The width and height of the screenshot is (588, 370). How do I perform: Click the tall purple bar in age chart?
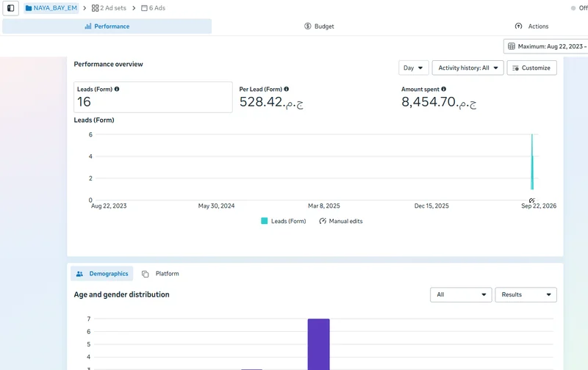(x=319, y=344)
